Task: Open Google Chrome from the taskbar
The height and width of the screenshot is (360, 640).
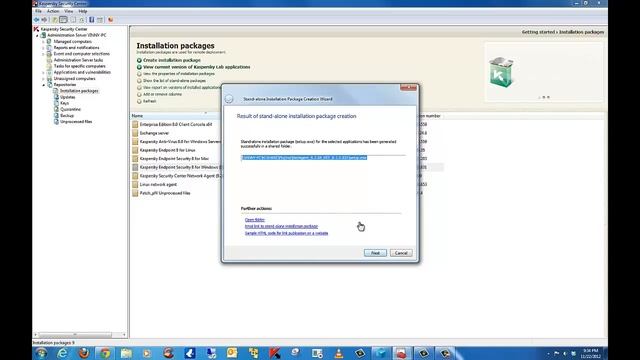Action: (x=105, y=353)
